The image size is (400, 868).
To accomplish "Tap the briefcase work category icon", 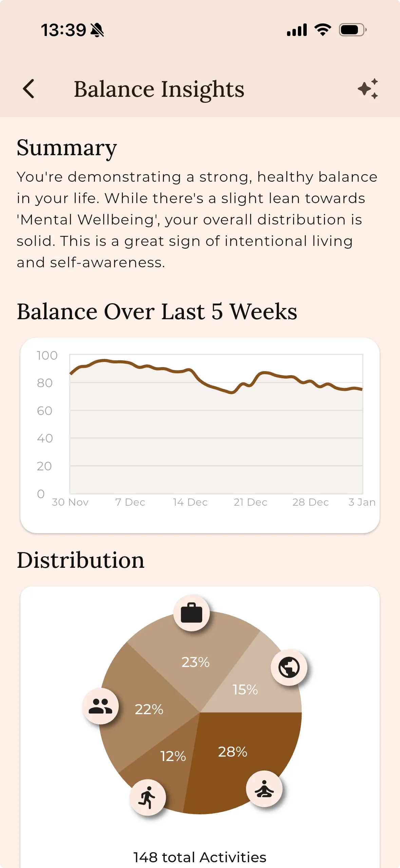I will click(x=191, y=613).
